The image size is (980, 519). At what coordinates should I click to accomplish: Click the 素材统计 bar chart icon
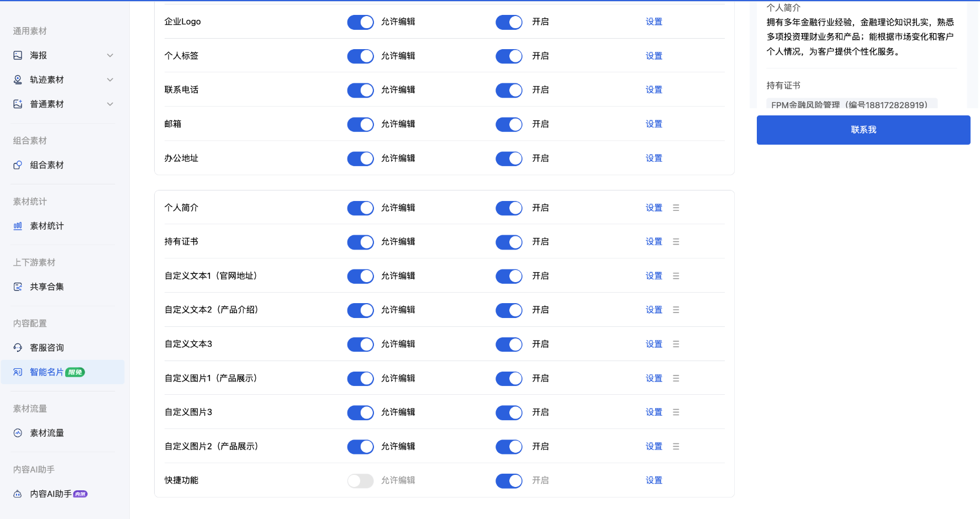pos(18,226)
